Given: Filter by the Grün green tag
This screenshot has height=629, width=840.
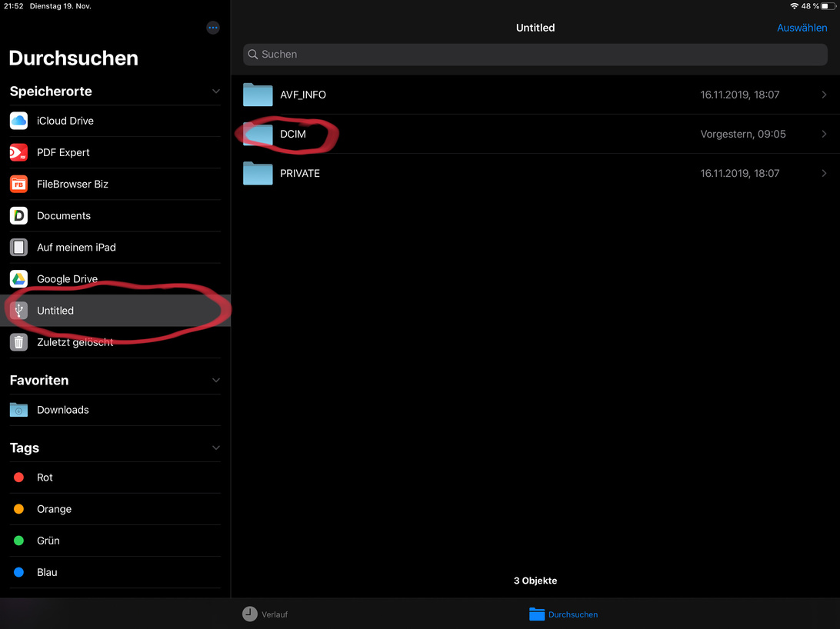Looking at the screenshot, I should point(48,541).
